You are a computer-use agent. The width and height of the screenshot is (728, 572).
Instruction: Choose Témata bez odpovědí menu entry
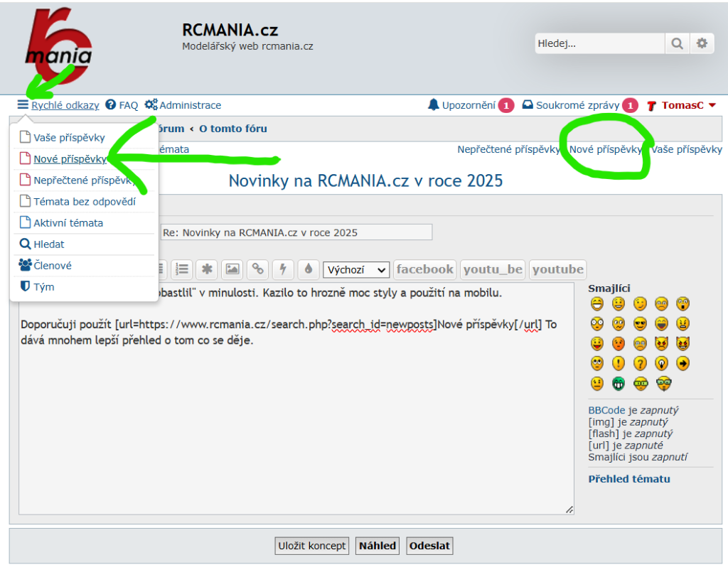[x=84, y=201]
